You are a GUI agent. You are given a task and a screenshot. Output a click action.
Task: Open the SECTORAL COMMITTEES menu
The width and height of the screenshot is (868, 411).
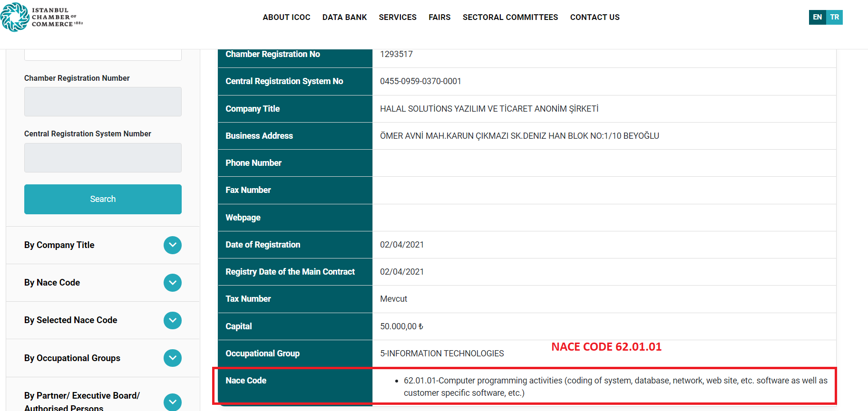[510, 17]
